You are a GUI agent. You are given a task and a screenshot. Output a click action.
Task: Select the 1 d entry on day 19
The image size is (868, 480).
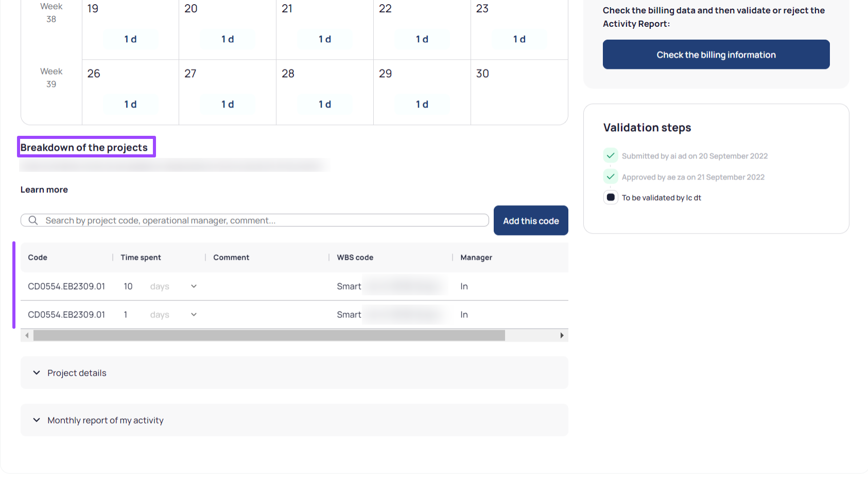[x=130, y=39]
